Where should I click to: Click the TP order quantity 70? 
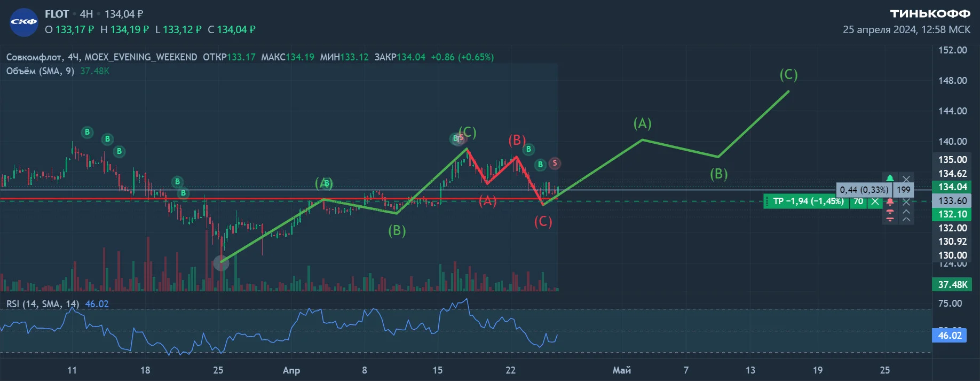click(858, 201)
